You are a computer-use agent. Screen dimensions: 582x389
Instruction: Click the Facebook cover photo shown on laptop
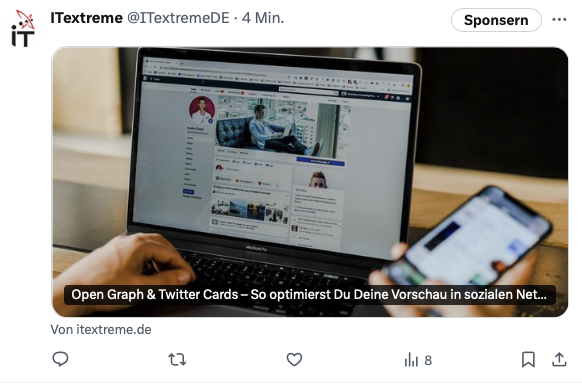click(283, 126)
